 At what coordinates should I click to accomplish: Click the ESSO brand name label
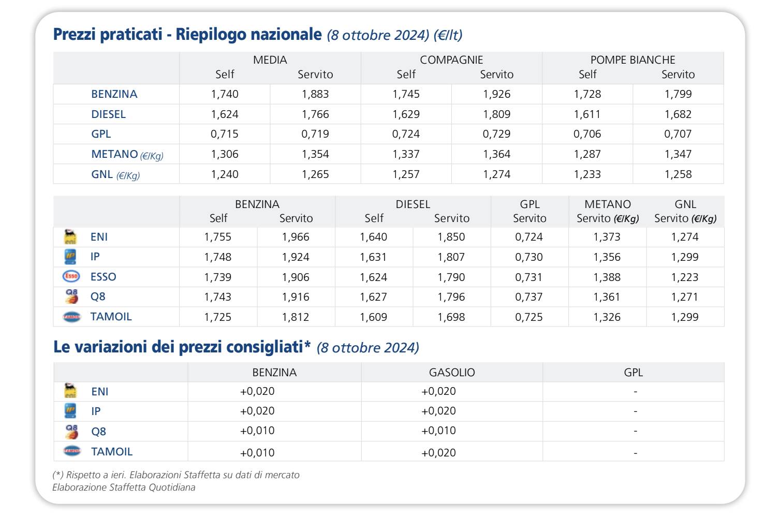(x=104, y=277)
